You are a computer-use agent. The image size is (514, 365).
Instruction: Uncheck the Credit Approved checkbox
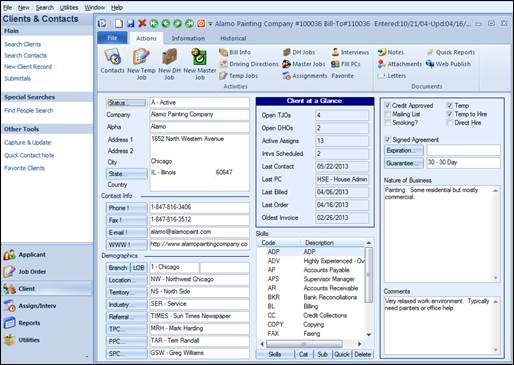point(388,106)
